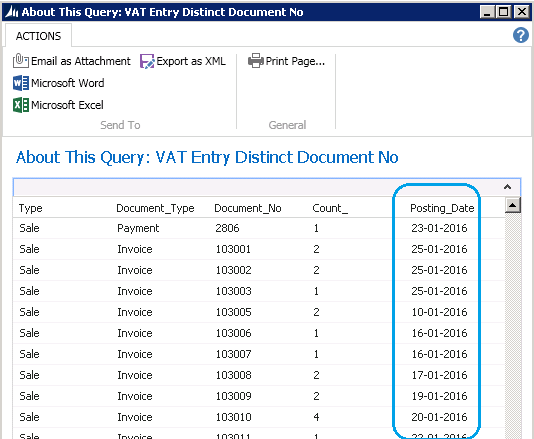The height and width of the screenshot is (439, 534).
Task: Click the Microsoft Word icon
Action: coord(21,83)
